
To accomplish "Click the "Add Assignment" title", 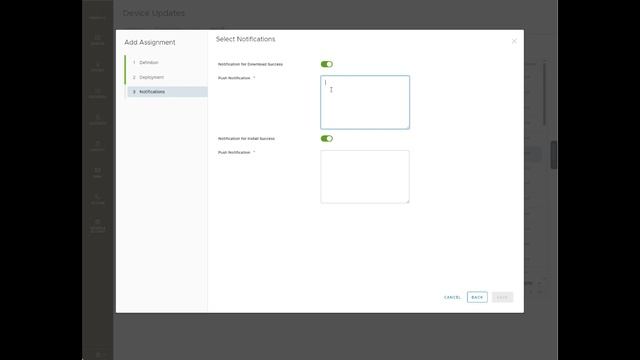I will point(150,42).
